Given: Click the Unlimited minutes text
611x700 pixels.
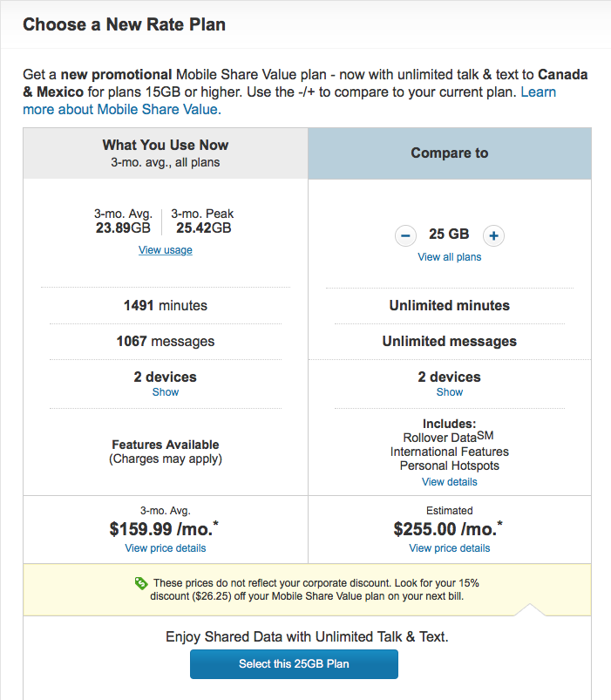Looking at the screenshot, I should point(449,306).
